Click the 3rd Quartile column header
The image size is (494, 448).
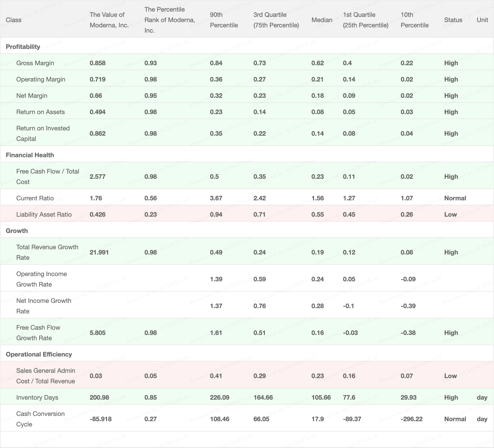(276, 20)
